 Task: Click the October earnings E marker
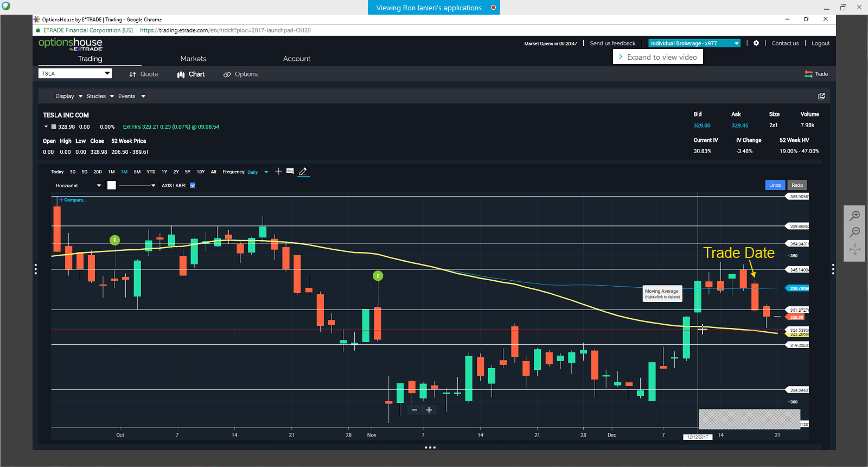click(114, 240)
